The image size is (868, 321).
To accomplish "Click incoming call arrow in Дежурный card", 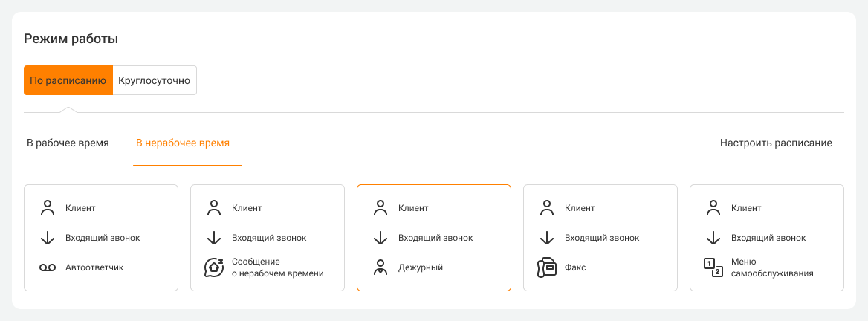I will click(x=380, y=238).
